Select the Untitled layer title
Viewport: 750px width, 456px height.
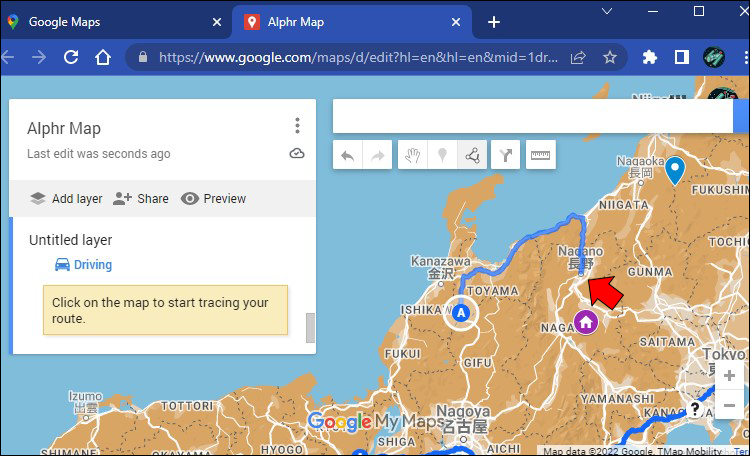(x=70, y=240)
